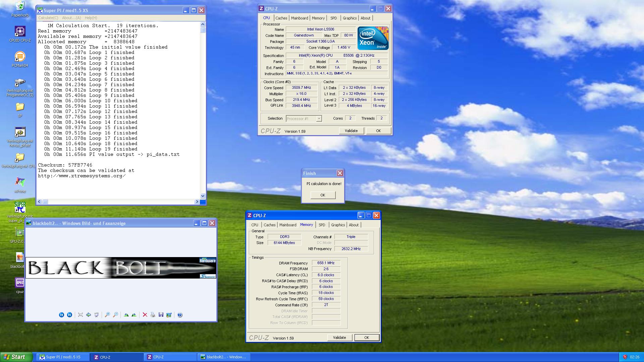Select CPUID CPU-Z desktop shortcut
Image resolution: width=644 pixels, height=362 pixels.
click(x=20, y=34)
